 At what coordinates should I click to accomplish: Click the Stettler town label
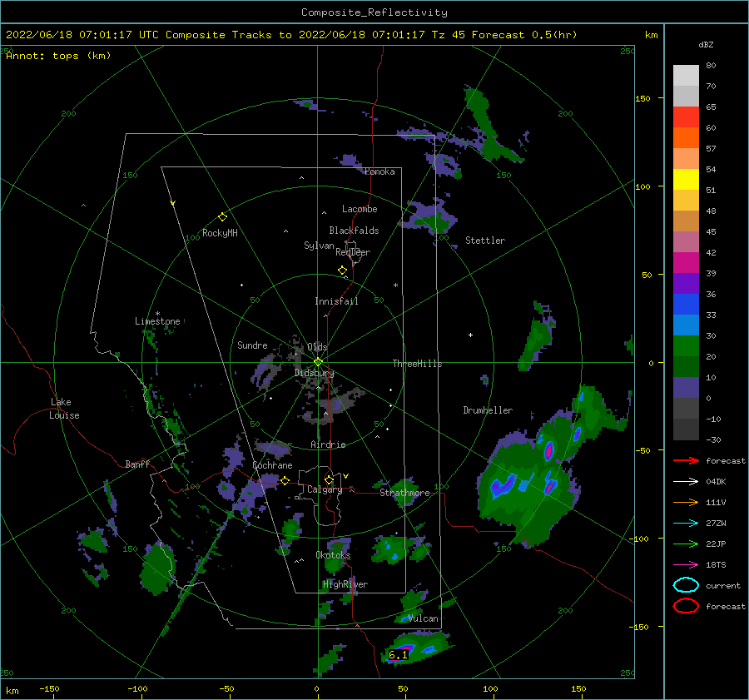485,241
